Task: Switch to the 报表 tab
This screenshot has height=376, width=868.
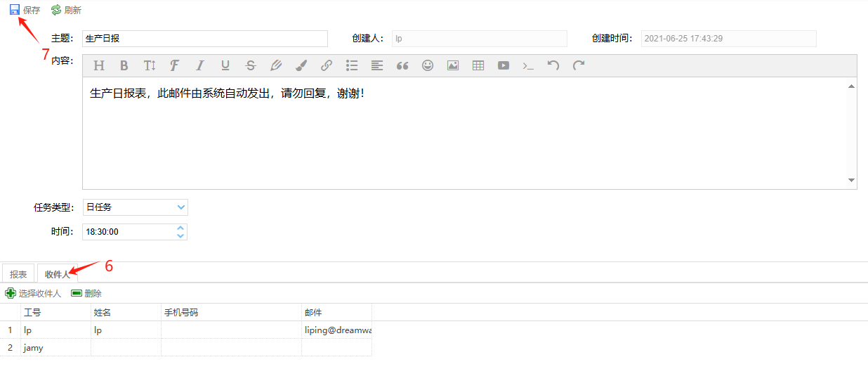Action: (x=18, y=274)
